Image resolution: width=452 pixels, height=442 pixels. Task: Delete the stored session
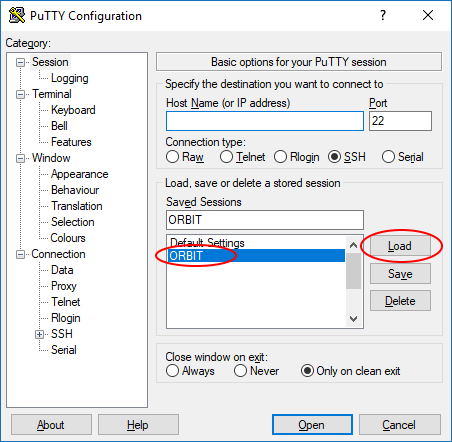click(x=400, y=301)
